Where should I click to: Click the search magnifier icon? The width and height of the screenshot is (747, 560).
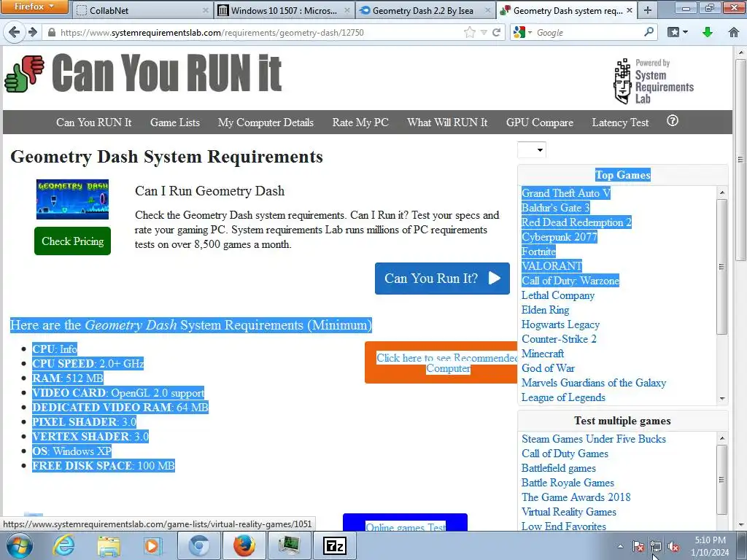coord(649,32)
